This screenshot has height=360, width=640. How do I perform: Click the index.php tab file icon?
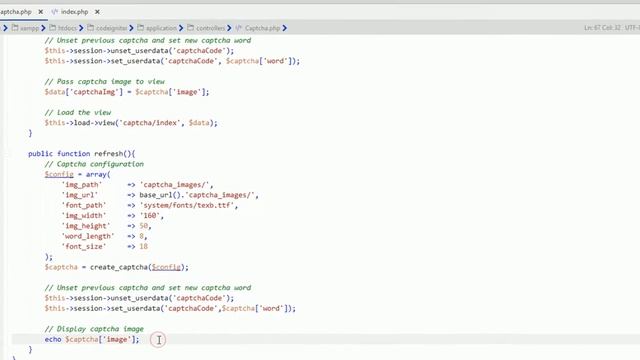55,12
